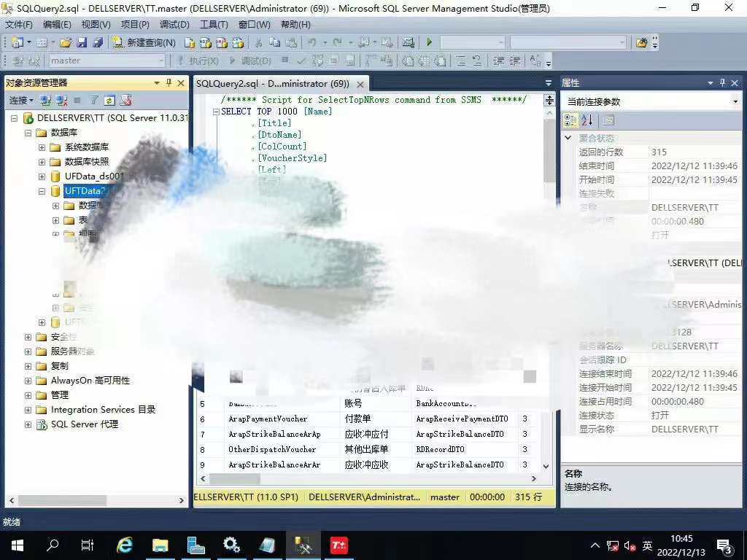747x560 pixels.
Task: Click the Cut scissors icon
Action: [258, 43]
